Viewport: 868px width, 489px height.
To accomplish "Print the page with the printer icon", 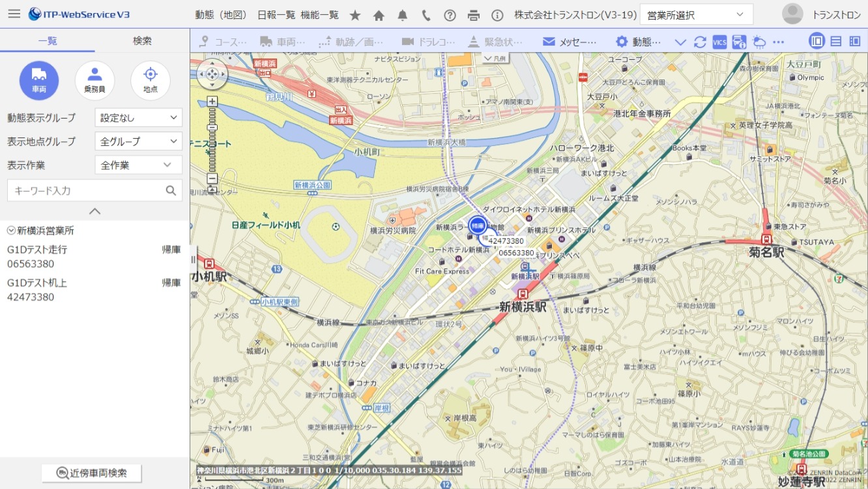I will click(x=474, y=15).
